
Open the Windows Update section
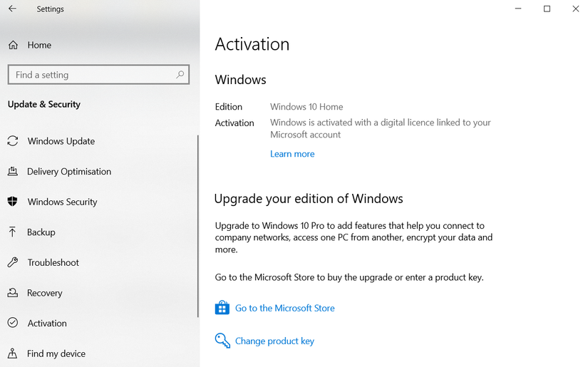click(61, 141)
